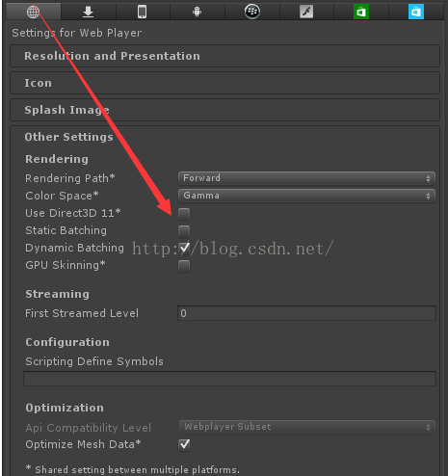
Task: Uncheck the Optimize Mesh Data option
Action: 184,445
